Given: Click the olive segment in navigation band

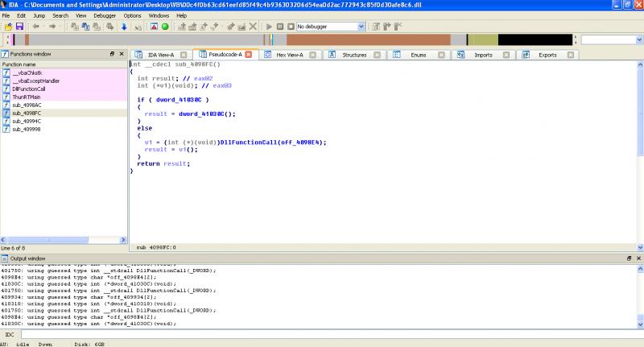Looking at the screenshot, I should tap(483, 39).
